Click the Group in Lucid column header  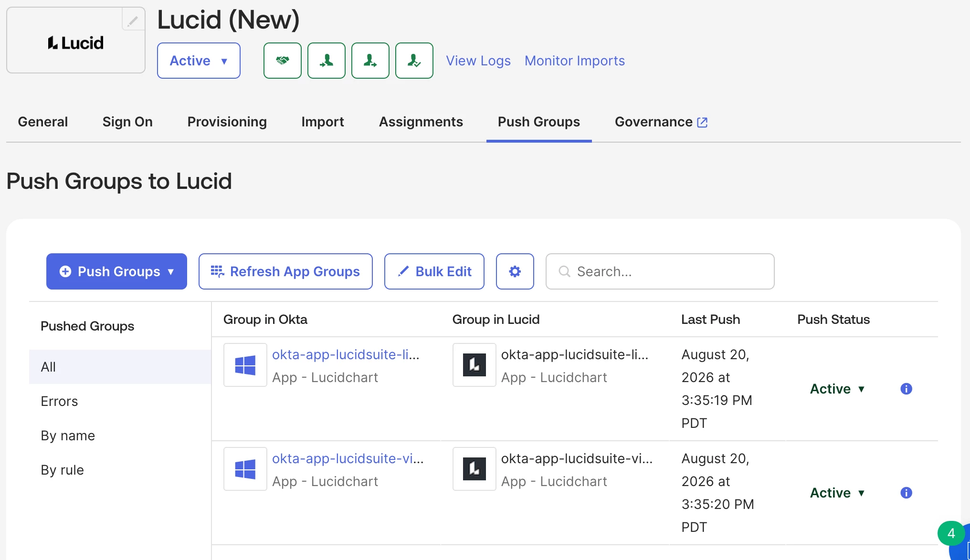coord(496,319)
